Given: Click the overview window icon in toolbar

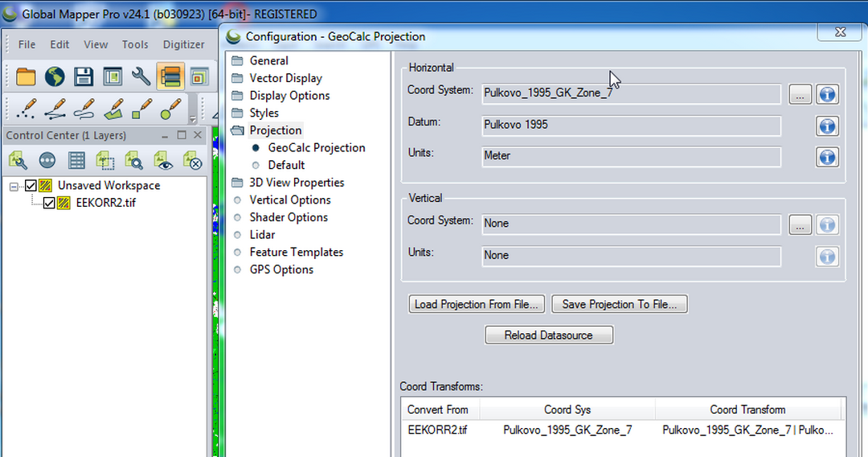Looking at the screenshot, I should tap(199, 76).
